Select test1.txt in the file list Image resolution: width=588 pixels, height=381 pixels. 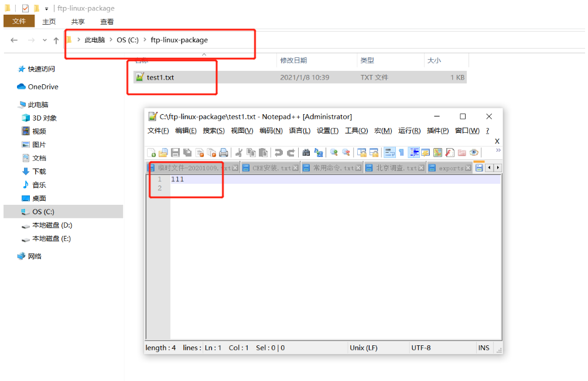[x=300, y=78]
